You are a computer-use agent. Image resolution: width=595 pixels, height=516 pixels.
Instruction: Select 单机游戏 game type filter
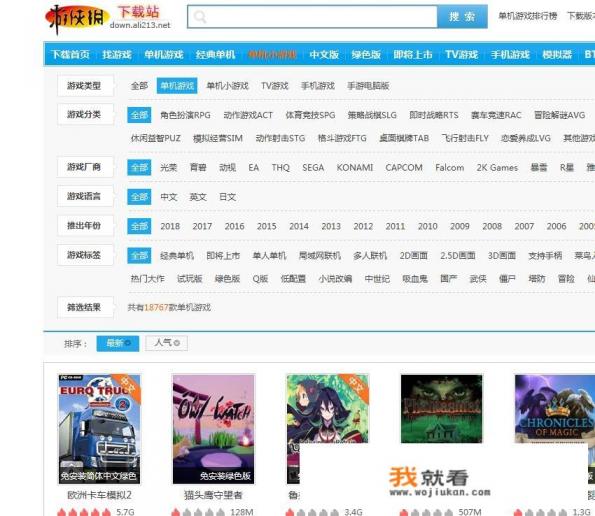click(x=177, y=86)
